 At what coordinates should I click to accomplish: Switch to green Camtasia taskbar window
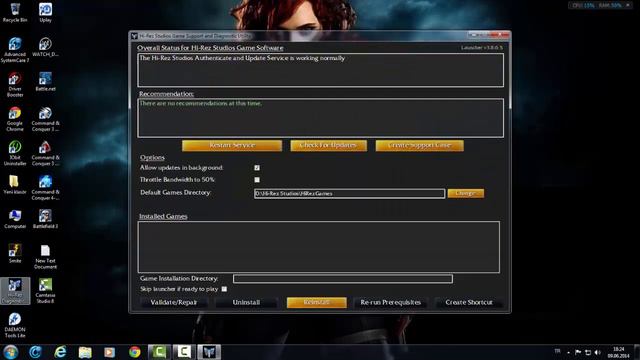click(159, 352)
